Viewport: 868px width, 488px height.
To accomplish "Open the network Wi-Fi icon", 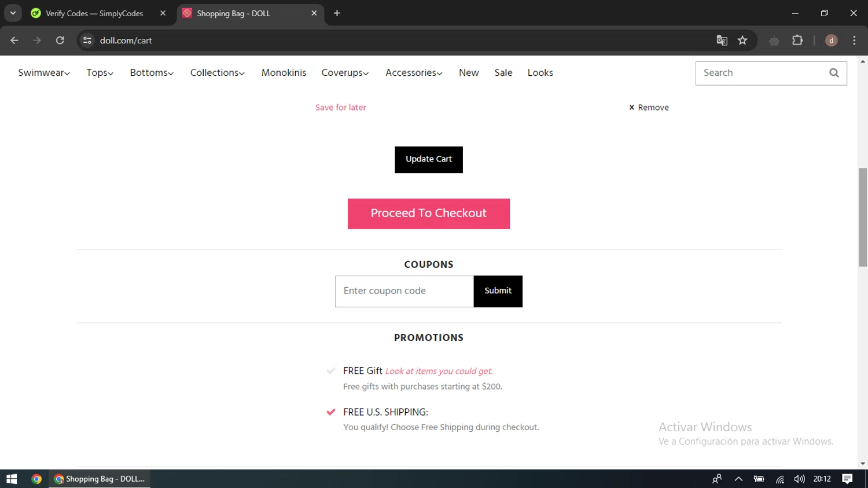I will point(780,479).
